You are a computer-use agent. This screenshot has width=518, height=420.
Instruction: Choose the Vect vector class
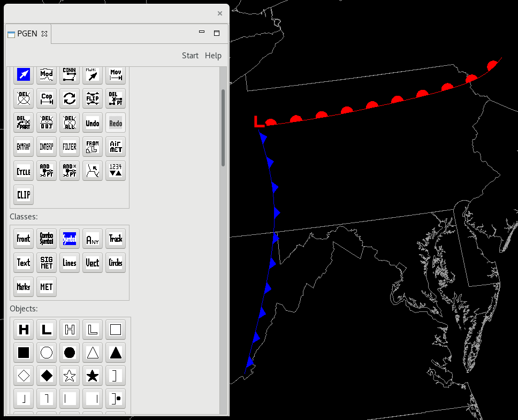93,263
